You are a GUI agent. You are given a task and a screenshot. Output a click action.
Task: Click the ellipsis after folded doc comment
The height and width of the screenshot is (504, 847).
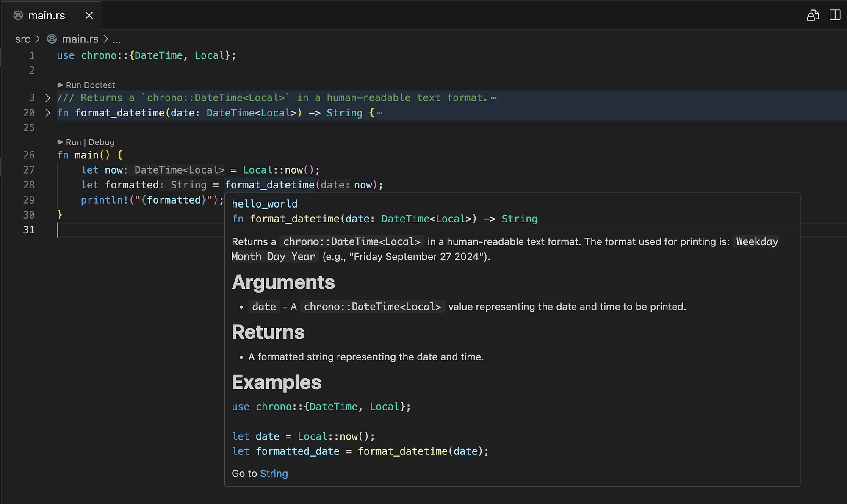point(493,98)
